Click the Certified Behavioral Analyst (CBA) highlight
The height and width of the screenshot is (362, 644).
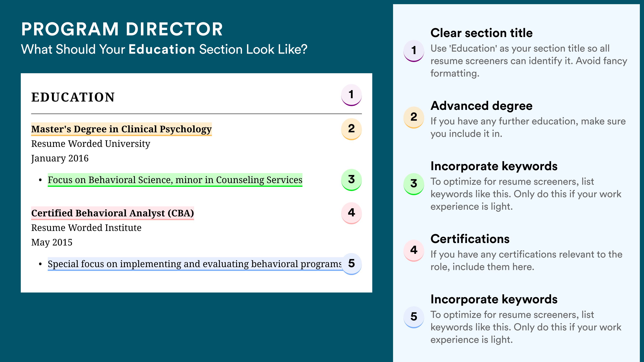coord(113,213)
